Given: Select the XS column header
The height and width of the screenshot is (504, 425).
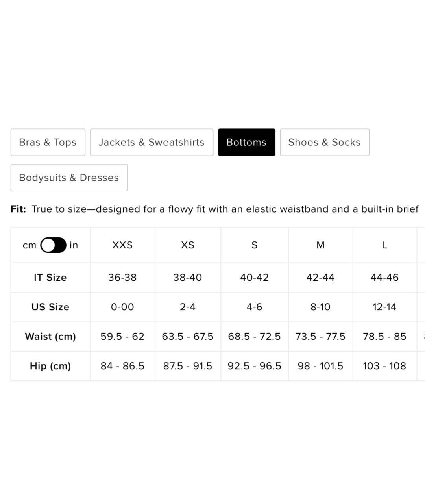Looking at the screenshot, I should (188, 245).
